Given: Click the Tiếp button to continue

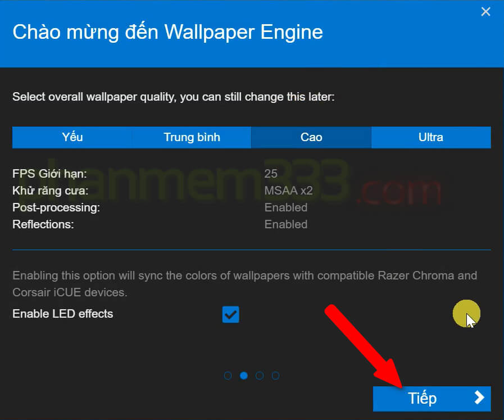Looking at the screenshot, I should 432,399.
